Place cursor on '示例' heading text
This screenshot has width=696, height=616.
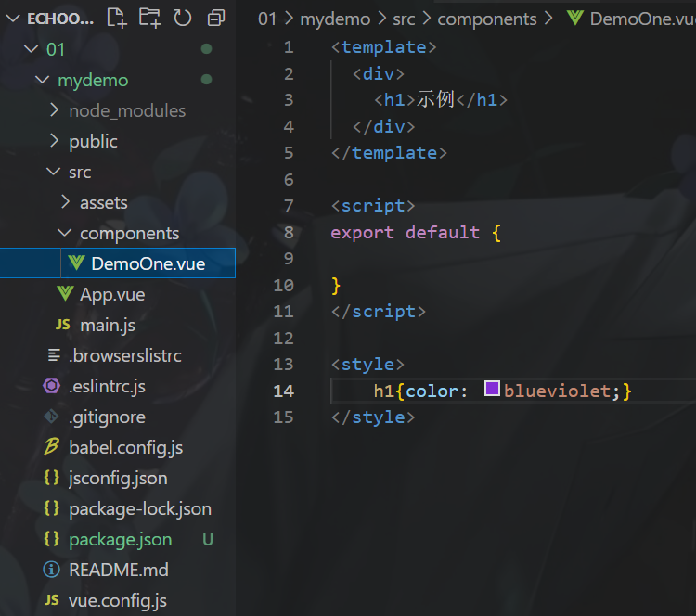(x=435, y=99)
